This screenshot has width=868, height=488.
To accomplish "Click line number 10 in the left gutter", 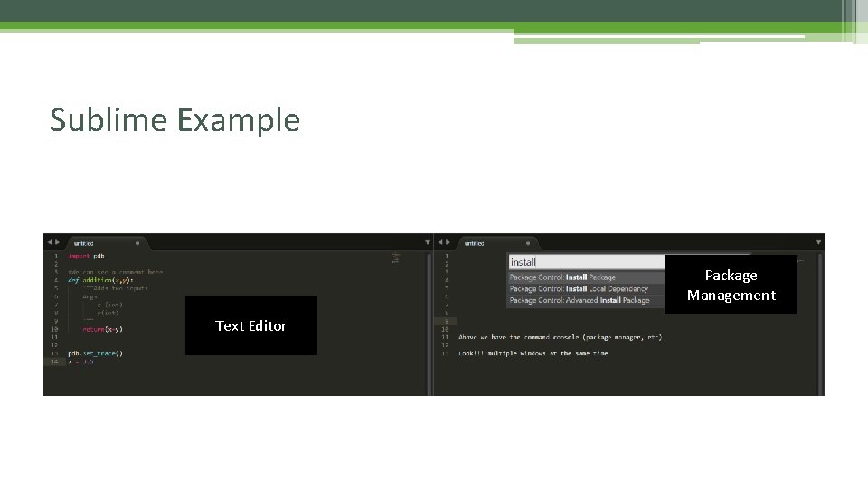I will 54,329.
